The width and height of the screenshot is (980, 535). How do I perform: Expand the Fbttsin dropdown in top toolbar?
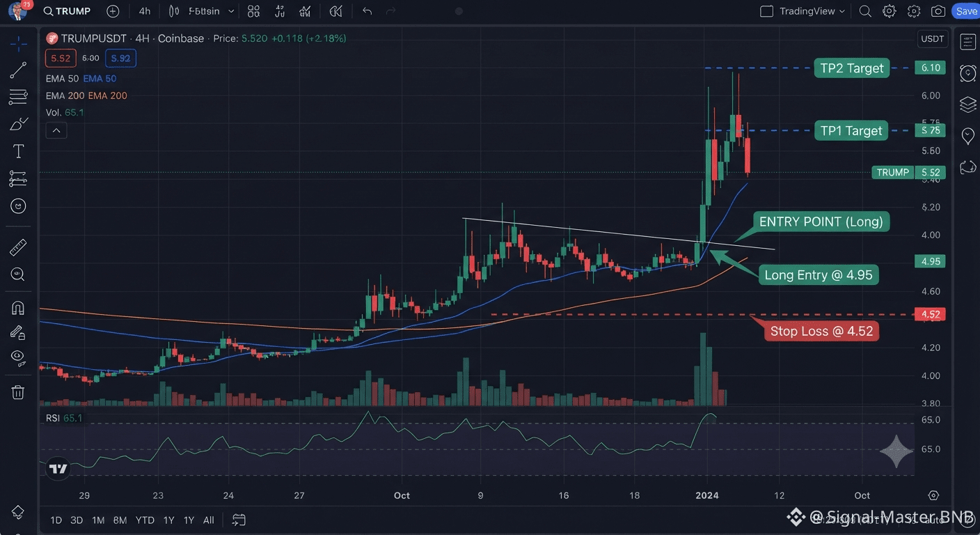tap(212, 11)
